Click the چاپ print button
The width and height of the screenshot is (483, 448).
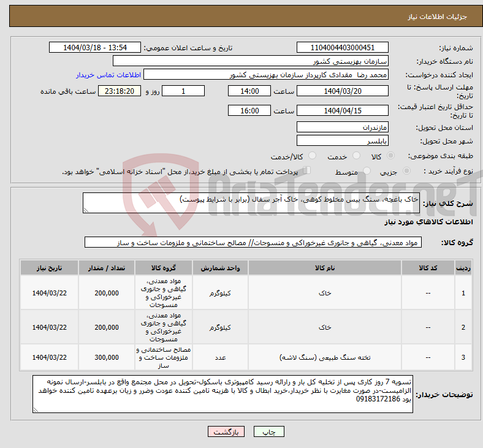click(x=268, y=431)
